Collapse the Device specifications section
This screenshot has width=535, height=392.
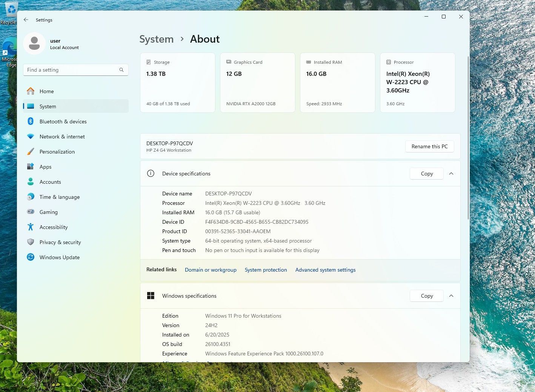[451, 174]
